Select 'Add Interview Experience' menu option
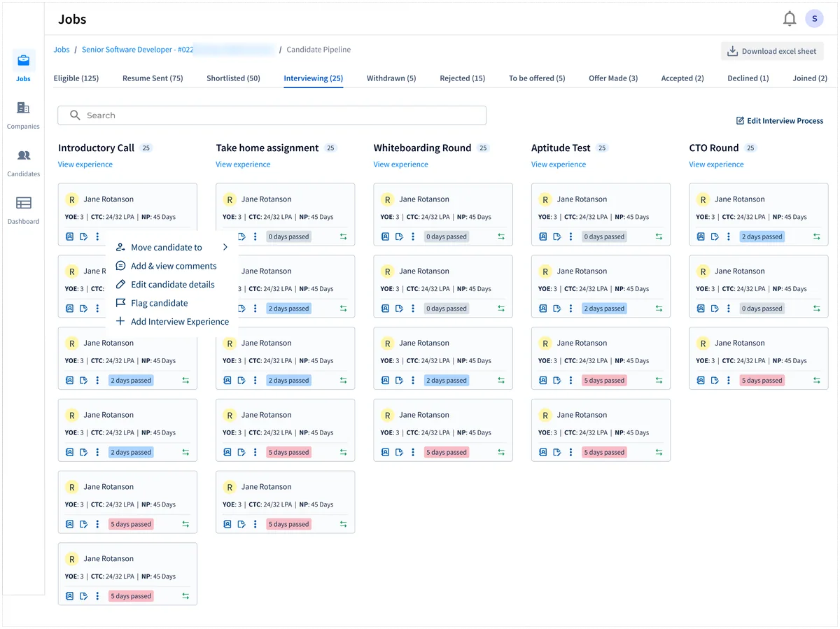 (x=172, y=322)
